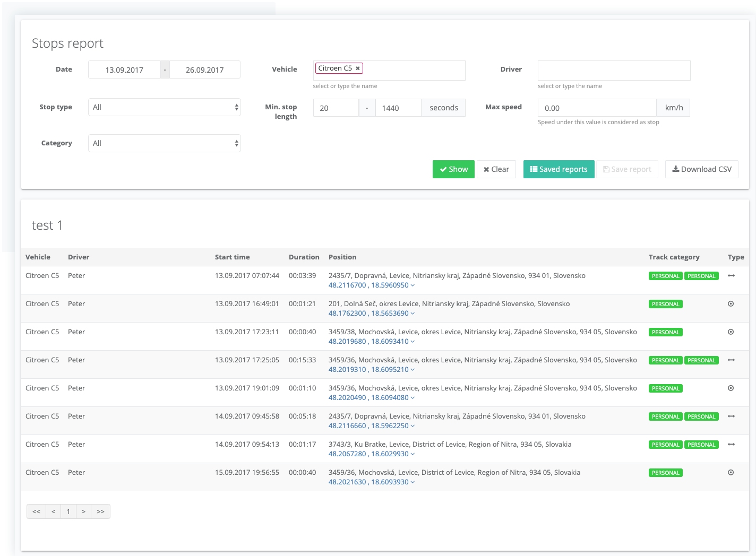Sort by Vehicle column header

point(38,257)
